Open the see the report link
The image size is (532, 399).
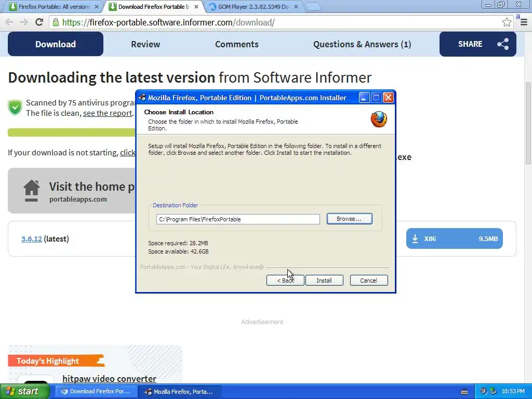tap(108, 113)
